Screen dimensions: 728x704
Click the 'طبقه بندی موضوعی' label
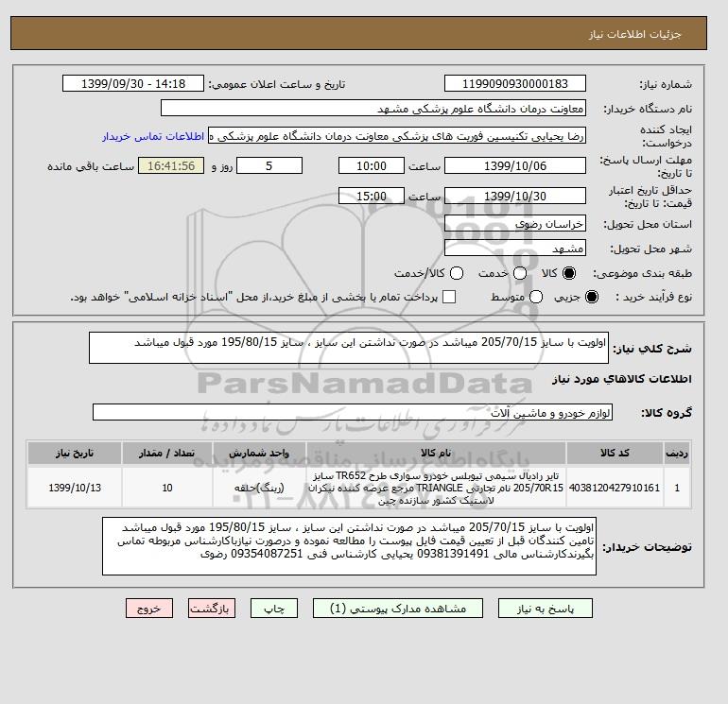(643, 273)
